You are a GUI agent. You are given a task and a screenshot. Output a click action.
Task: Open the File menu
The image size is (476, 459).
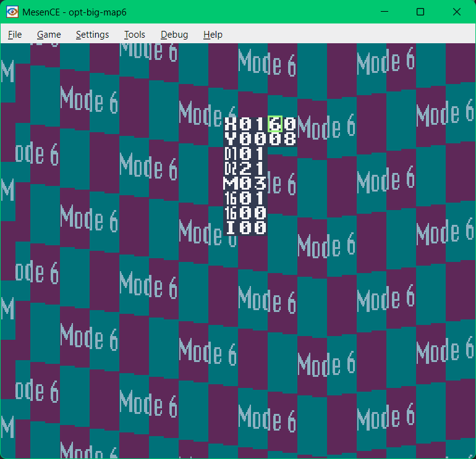[15, 35]
